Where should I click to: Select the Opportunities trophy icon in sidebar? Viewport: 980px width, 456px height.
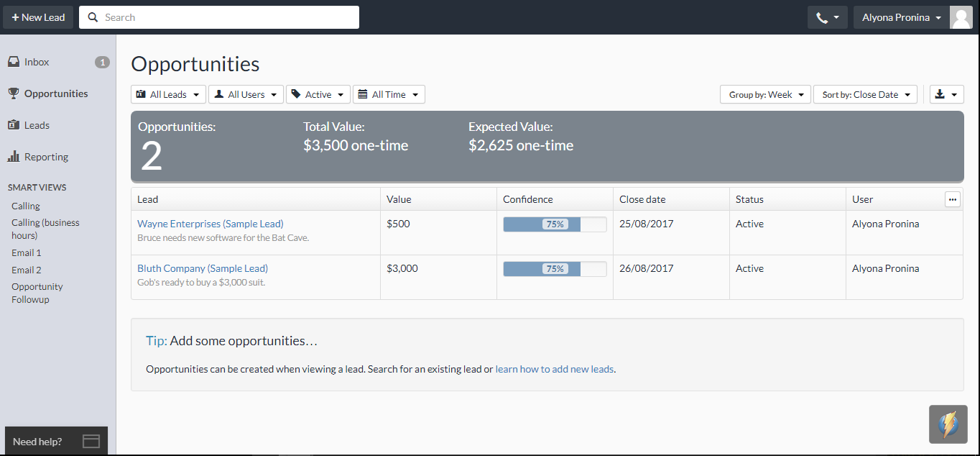coord(14,93)
